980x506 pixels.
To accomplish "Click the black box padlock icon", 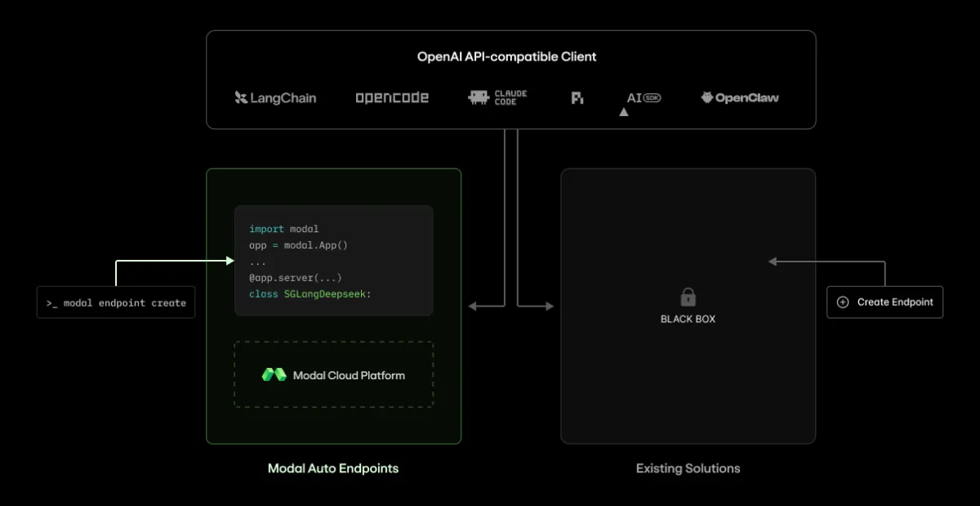I will [688, 297].
